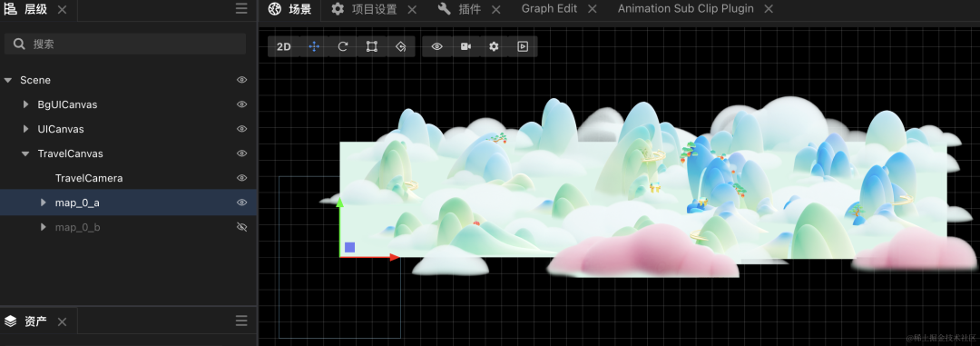Select the 层级 panel tab
This screenshot has width=980, height=346.
35,9
